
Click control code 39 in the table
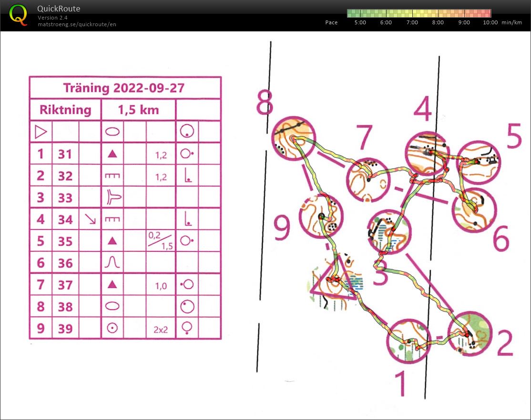point(65,328)
